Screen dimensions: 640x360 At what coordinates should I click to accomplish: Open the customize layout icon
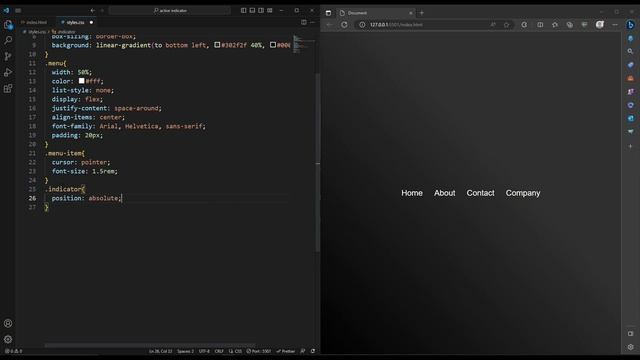(x=270, y=11)
